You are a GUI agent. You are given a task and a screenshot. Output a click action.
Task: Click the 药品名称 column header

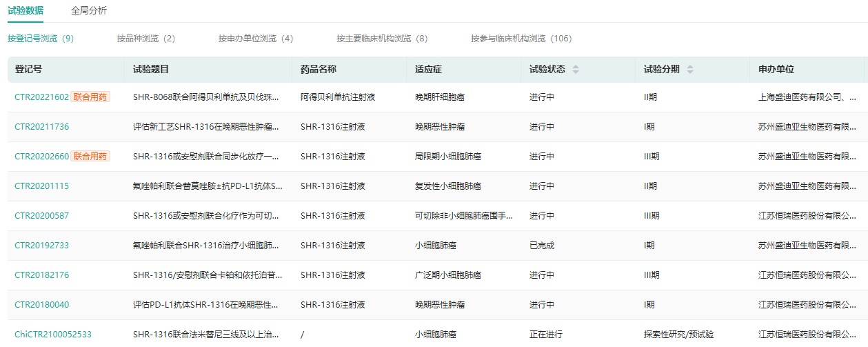[319, 70]
